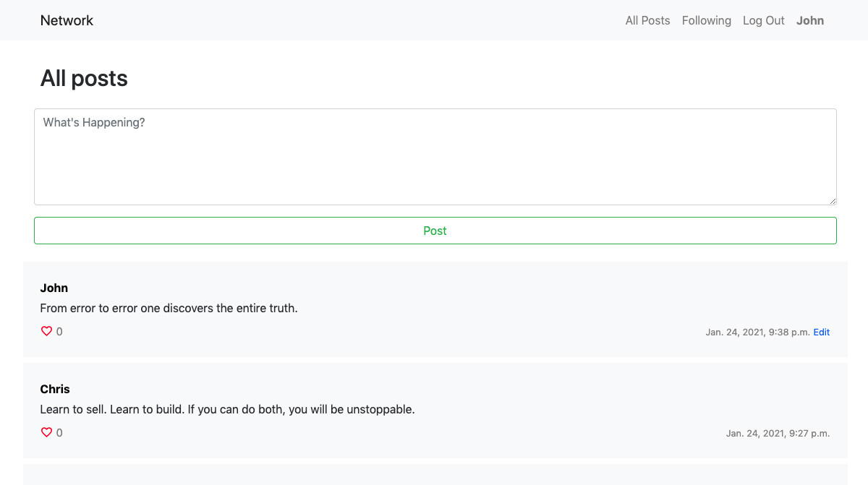Click the 9:38 p.m. timestamp on John's post
The width and height of the screenshot is (868, 485).
tap(757, 332)
